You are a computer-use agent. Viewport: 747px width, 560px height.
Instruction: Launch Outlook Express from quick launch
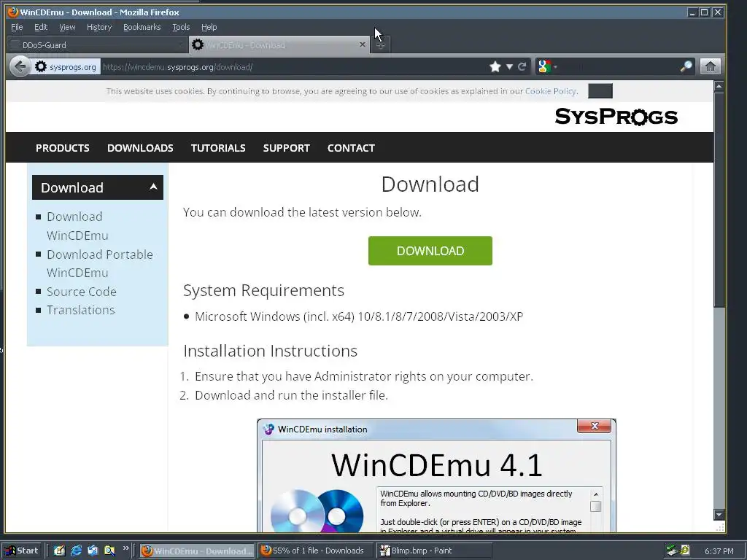point(93,551)
